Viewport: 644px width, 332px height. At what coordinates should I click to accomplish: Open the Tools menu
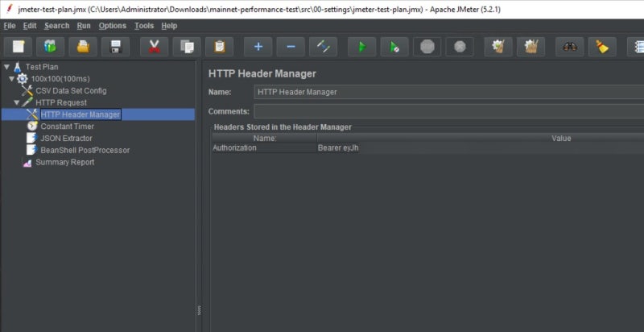pos(144,26)
